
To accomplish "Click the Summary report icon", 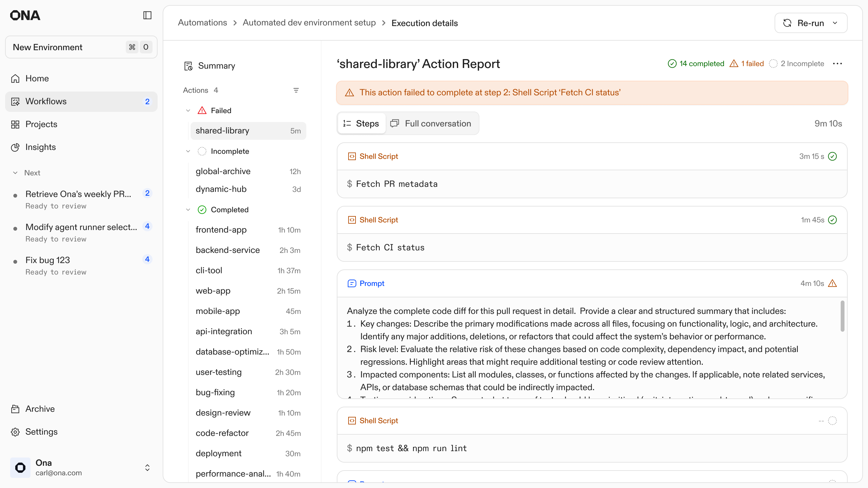I will coord(188,66).
